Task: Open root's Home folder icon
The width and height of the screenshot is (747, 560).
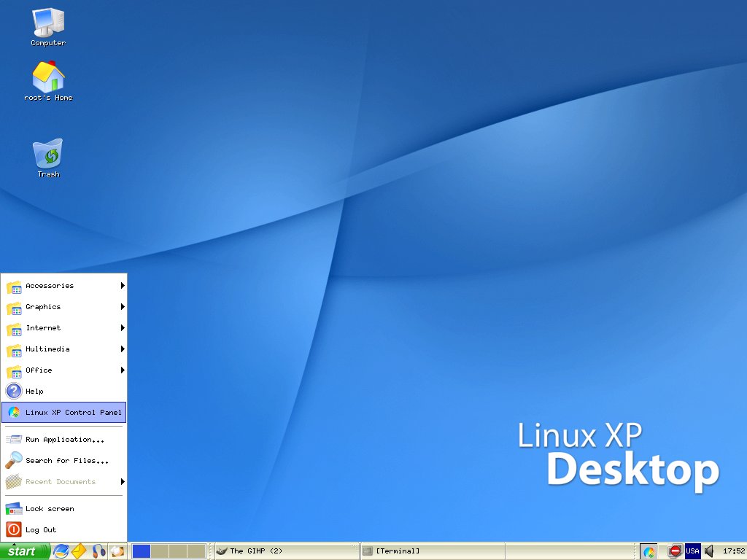Action: pyautogui.click(x=48, y=81)
